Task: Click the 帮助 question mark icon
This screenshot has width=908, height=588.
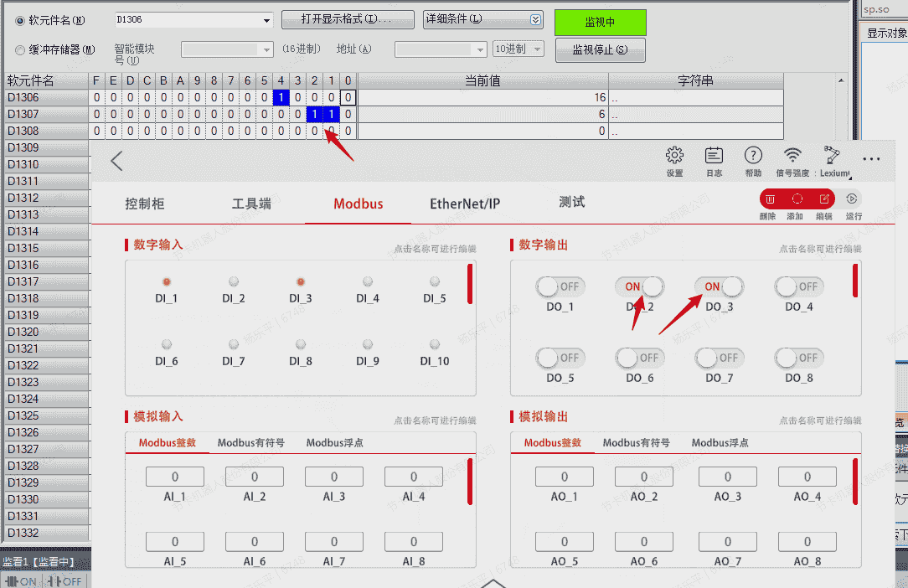Action: tap(753, 156)
